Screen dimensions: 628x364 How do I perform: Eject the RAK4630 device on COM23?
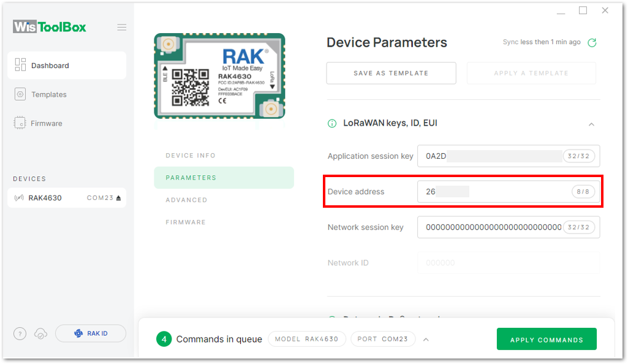(118, 198)
